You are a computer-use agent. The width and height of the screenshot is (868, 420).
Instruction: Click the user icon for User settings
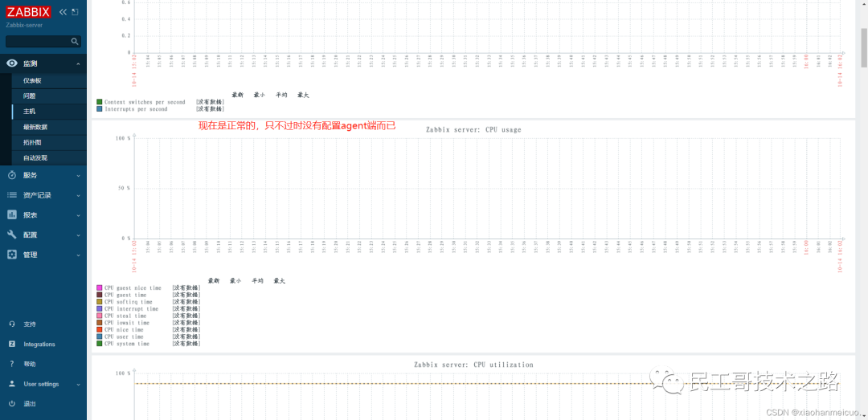[x=12, y=384]
